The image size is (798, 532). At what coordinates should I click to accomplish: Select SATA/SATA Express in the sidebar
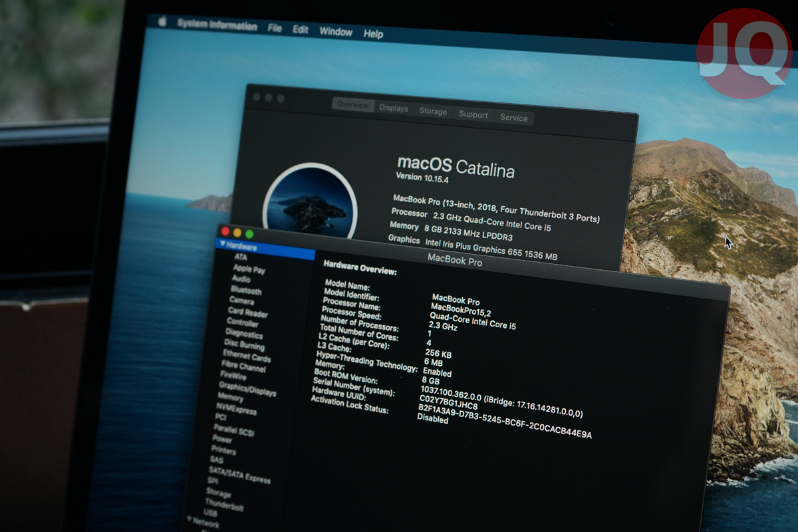click(x=239, y=475)
